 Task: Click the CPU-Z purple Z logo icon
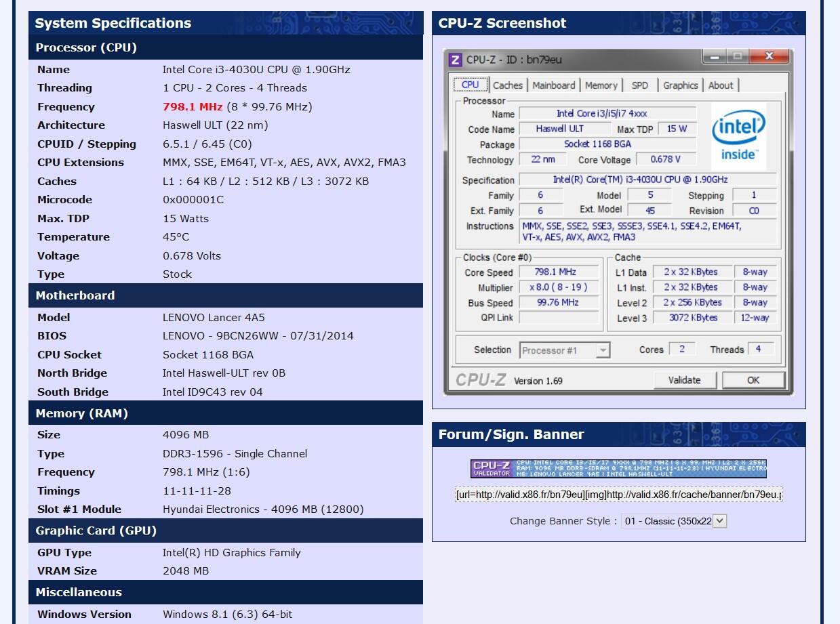(456, 60)
